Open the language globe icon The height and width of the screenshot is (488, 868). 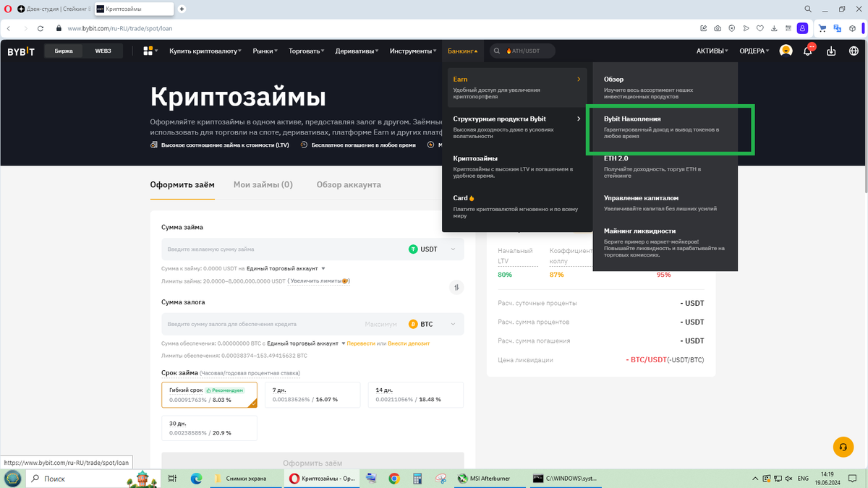point(853,51)
